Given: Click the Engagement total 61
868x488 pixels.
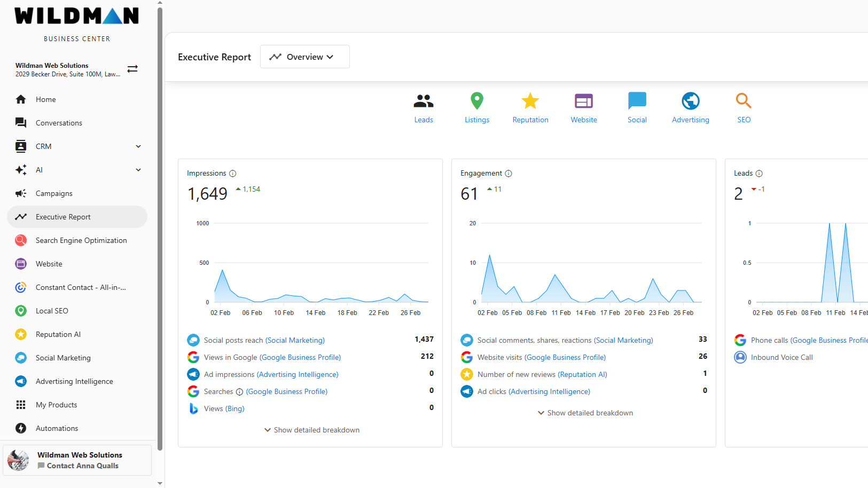Looking at the screenshot, I should pos(469,194).
